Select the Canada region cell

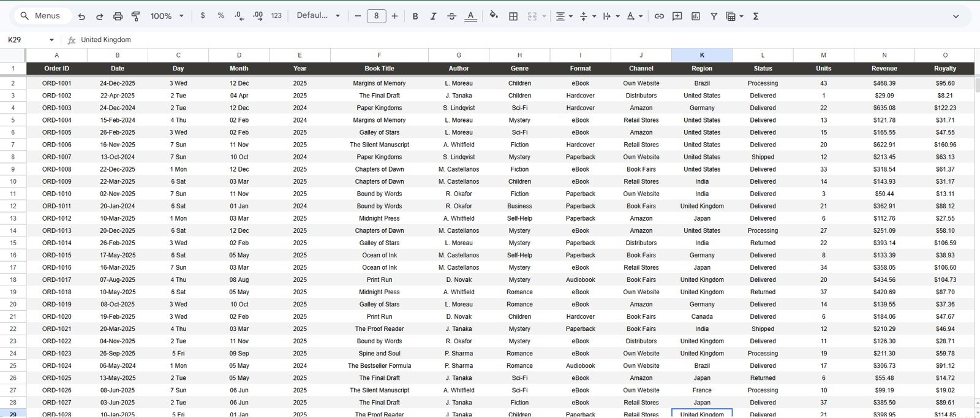702,317
